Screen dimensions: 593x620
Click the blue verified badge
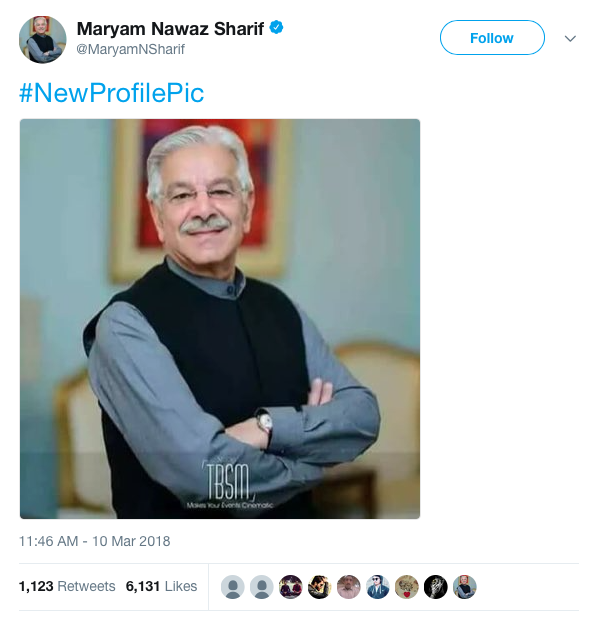click(276, 28)
